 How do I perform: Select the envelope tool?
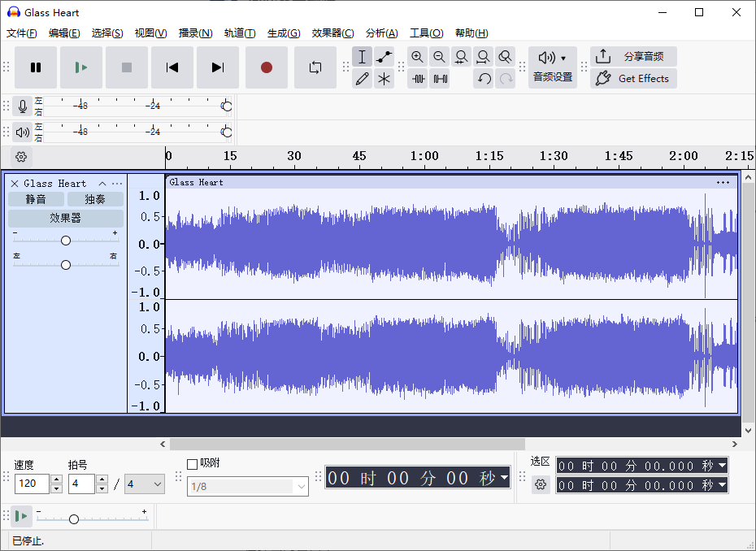[384, 56]
